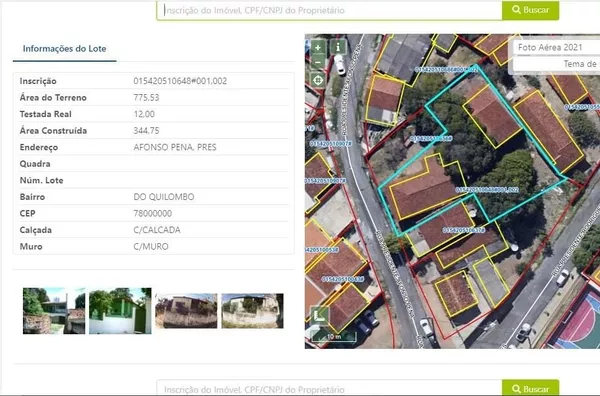Center map with crosshair locate icon
This screenshot has width=600, height=396.
(x=318, y=80)
